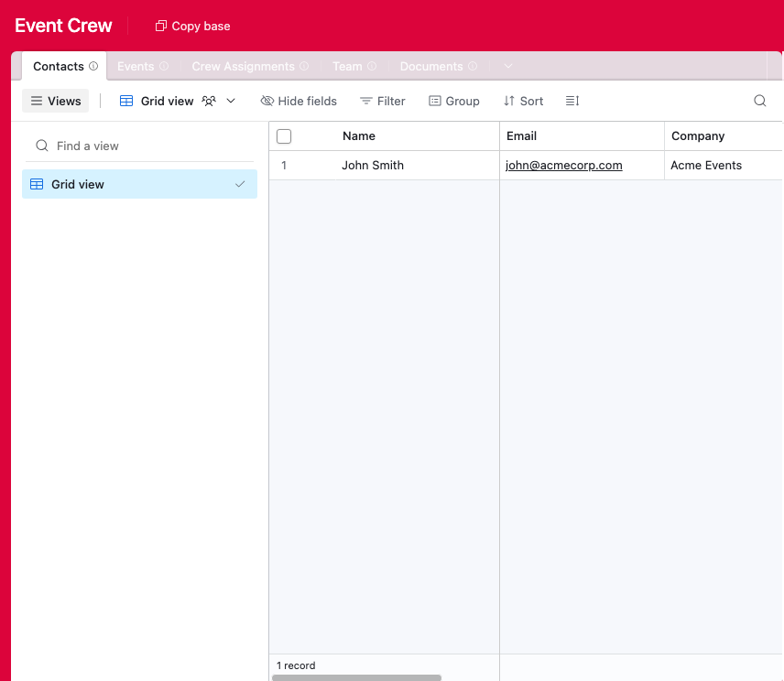Click the checkmark on the Grid view sidebar item
The width and height of the screenshot is (784, 681).
coord(240,184)
